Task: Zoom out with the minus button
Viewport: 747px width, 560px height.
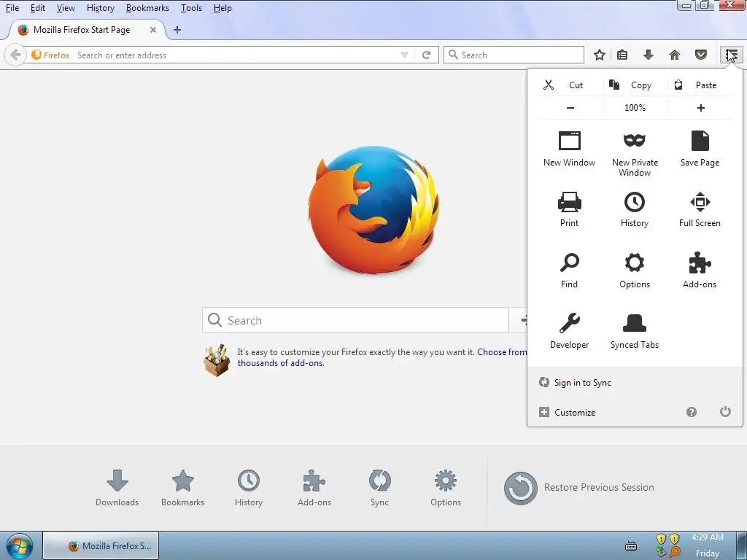Action: point(570,108)
